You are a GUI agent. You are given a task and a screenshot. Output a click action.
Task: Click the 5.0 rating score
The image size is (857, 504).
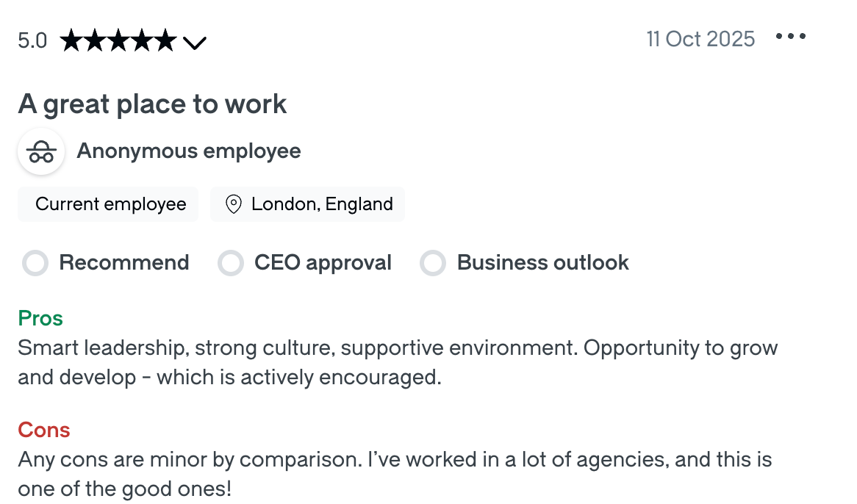[x=31, y=40]
